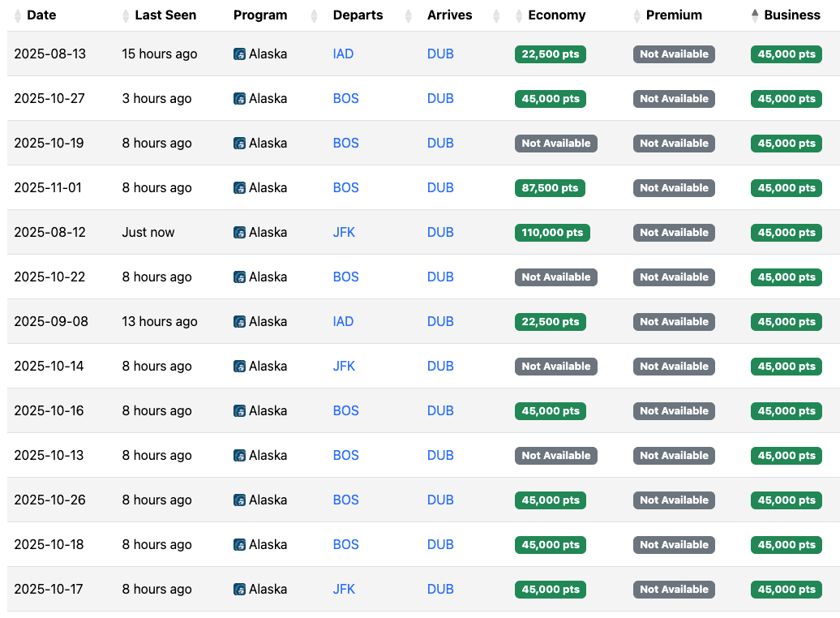Open the JFK link on the 2025-08-12 row
Image resolution: width=840 pixels, height=618 pixels.
point(344,233)
